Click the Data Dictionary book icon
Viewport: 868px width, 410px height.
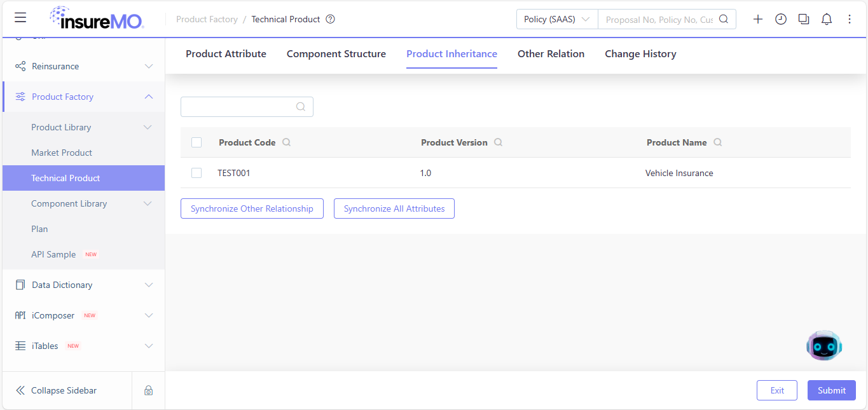coord(20,285)
